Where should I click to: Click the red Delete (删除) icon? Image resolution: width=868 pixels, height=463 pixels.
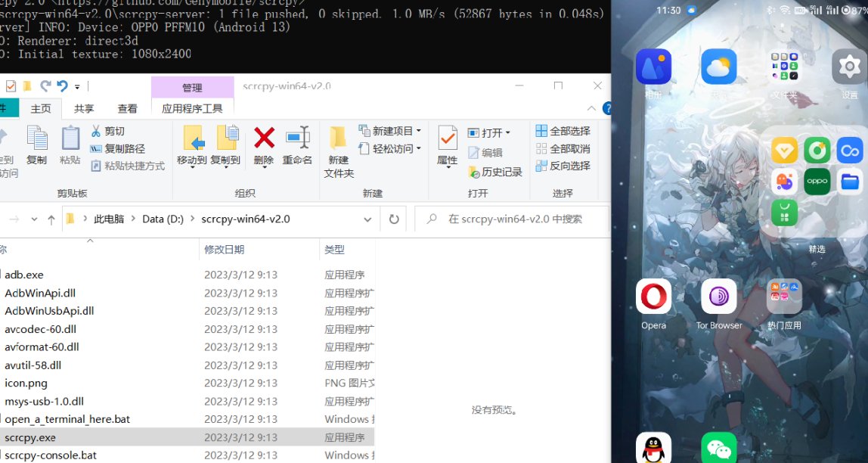(264, 138)
